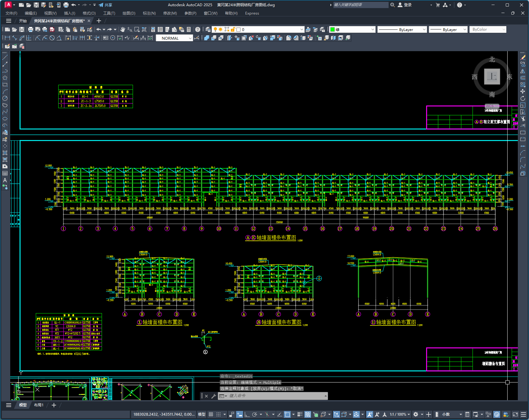Viewport: 529px width, 420px height.
Task: Click the Help question mark icon
Action: click(198, 29)
